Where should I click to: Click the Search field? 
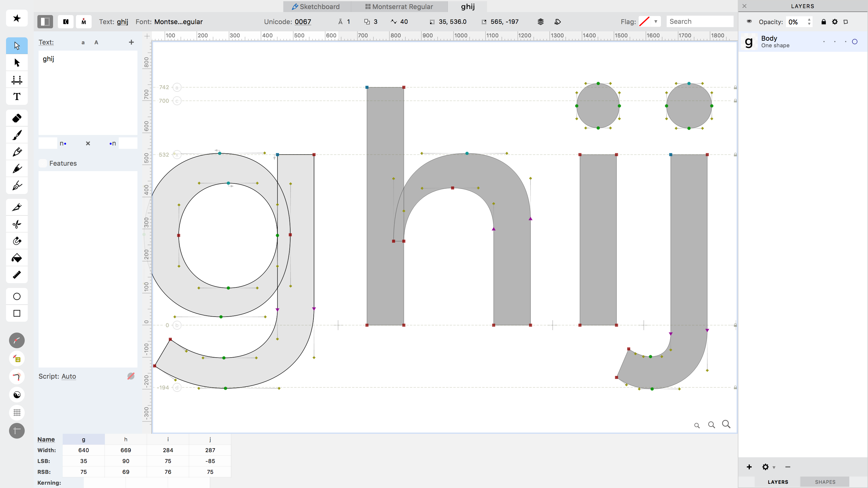[x=700, y=21]
